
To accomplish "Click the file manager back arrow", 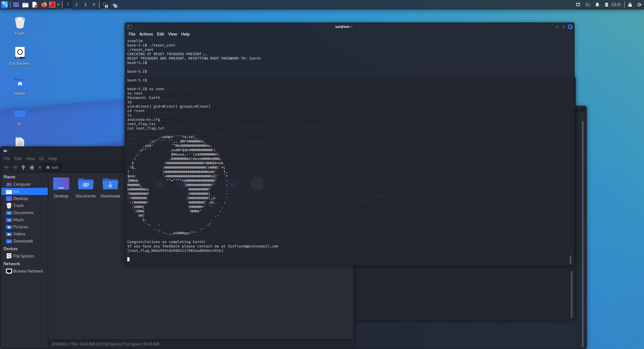I will (7, 167).
